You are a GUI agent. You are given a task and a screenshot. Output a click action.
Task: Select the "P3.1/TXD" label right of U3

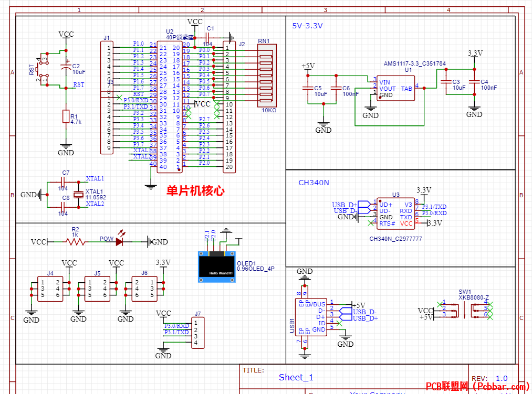[x=434, y=207]
